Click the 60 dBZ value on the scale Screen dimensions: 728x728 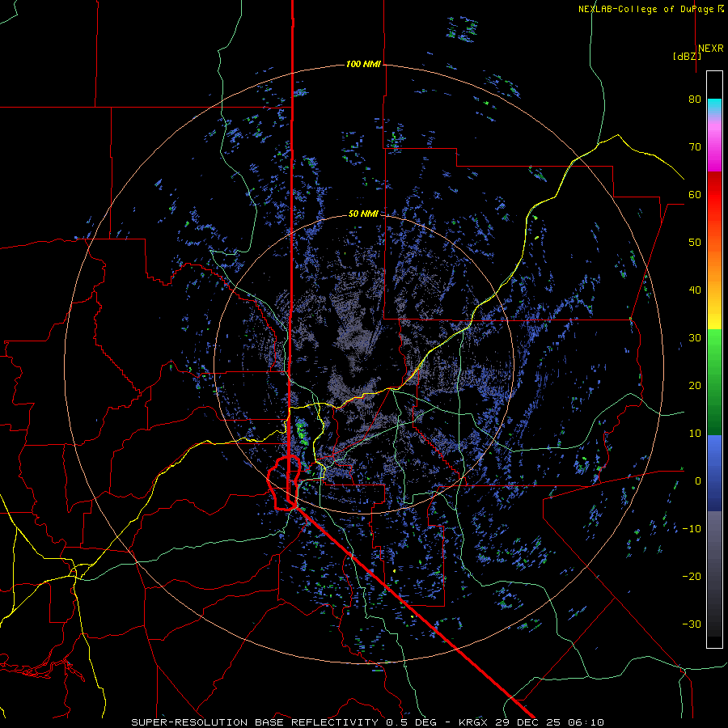695,194
